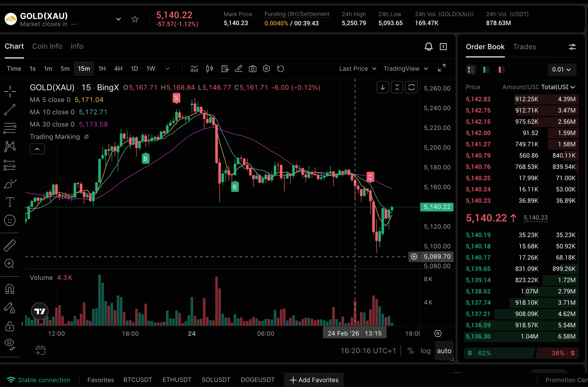Open the GOLD(XAU) pair selector dropdown
Screen dimensions: 588x387
(x=118, y=19)
